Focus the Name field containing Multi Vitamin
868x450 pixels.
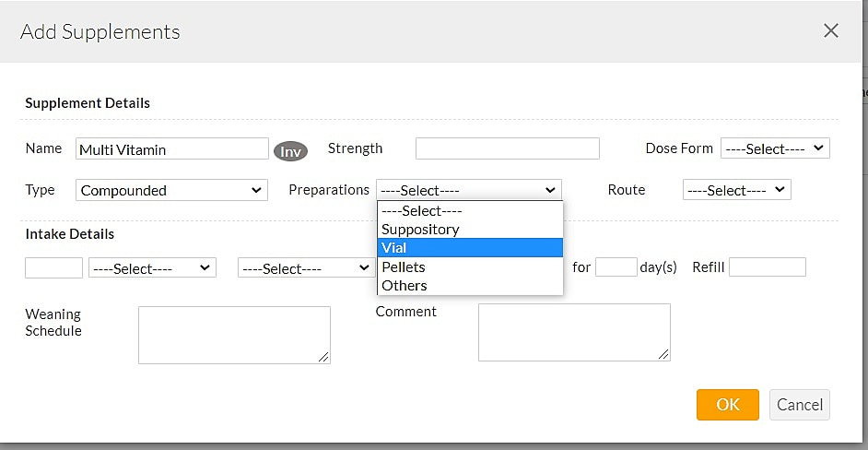pos(171,149)
